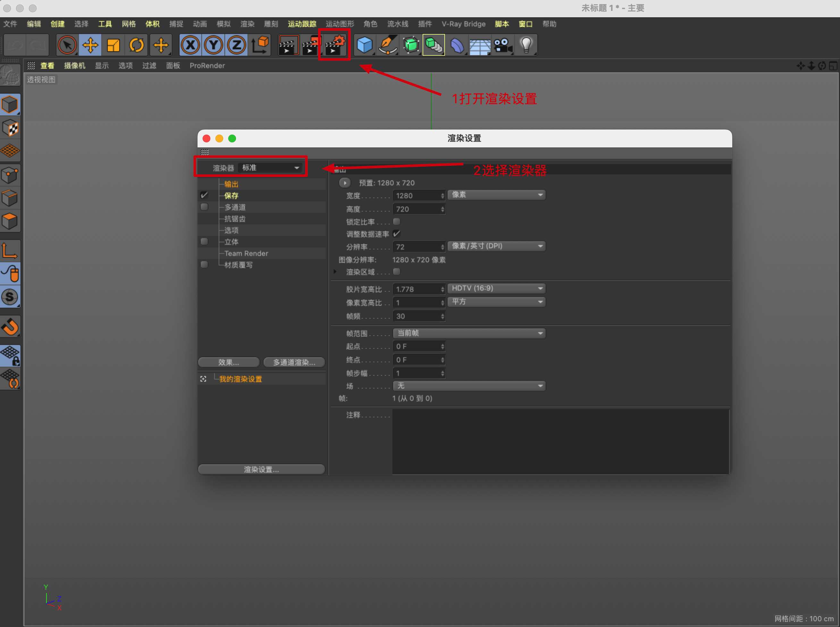Open the render settings clapperboard icon
Image resolution: width=840 pixels, height=627 pixels.
[334, 45]
